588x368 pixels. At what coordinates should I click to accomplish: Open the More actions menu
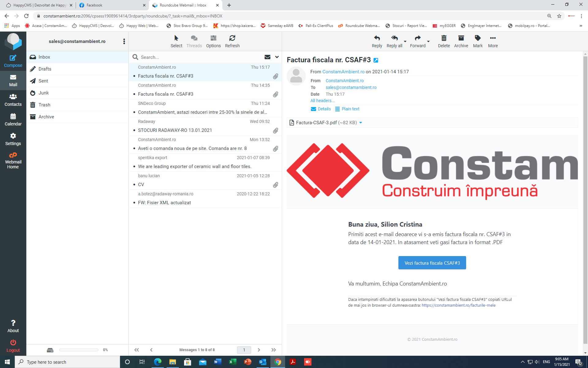493,41
